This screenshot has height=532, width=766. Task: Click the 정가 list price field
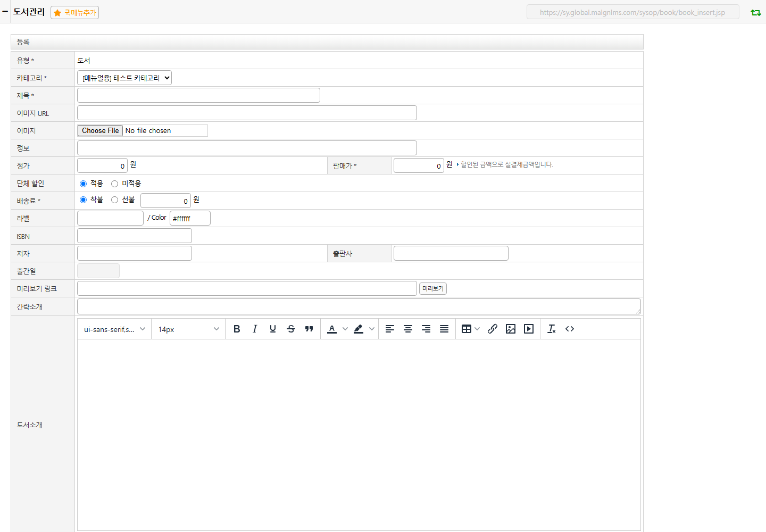[102, 165]
